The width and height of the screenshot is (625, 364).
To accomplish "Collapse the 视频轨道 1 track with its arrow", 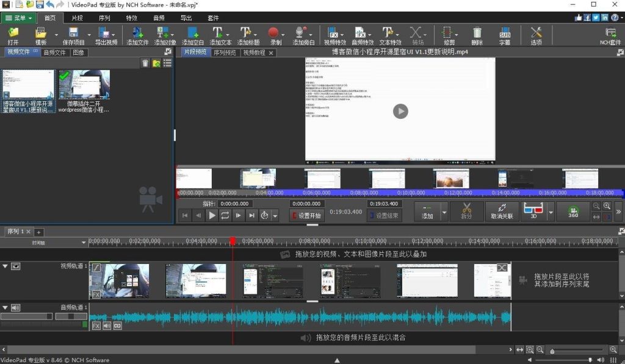I will [x=5, y=266].
